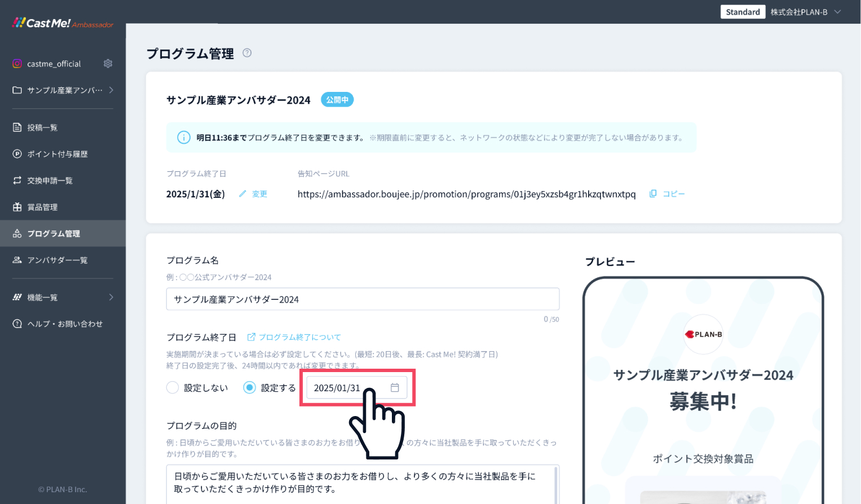Go to 賞品管理 in the sidebar
Image resolution: width=861 pixels, height=504 pixels.
tap(42, 207)
